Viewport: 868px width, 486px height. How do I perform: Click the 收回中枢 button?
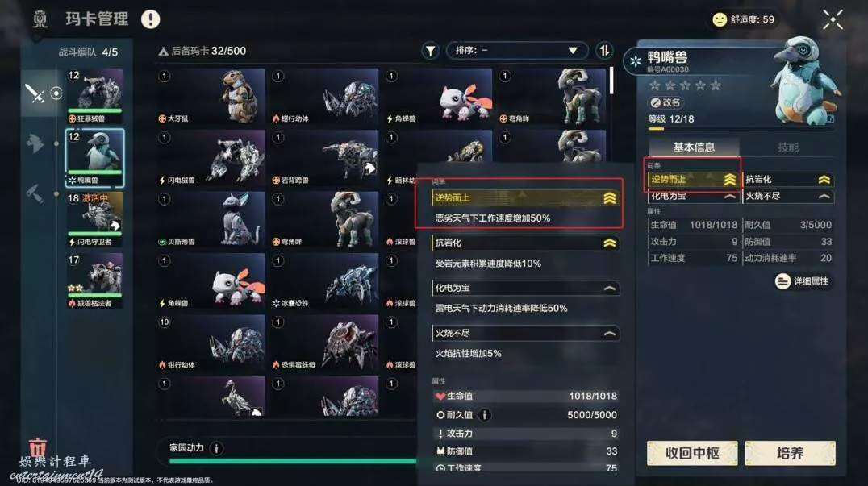(692, 454)
